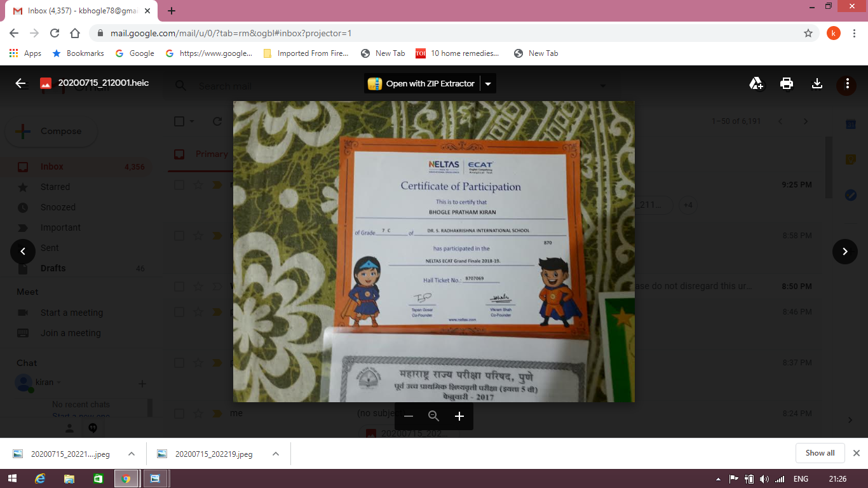Open a new browser tab
The height and width of the screenshot is (488, 868).
pos(172,11)
